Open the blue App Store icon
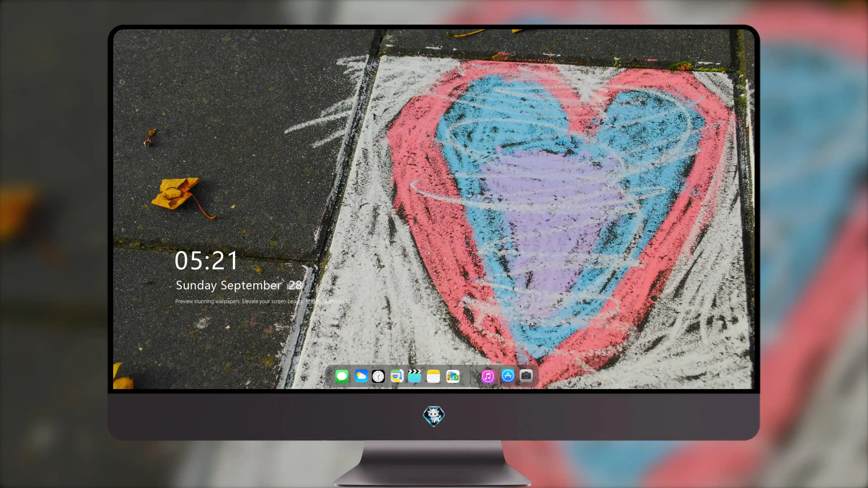The image size is (868, 488). (x=507, y=375)
